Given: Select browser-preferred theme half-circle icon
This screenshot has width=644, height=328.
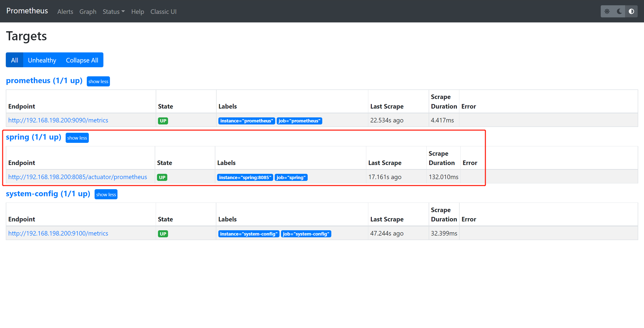Looking at the screenshot, I should point(631,11).
